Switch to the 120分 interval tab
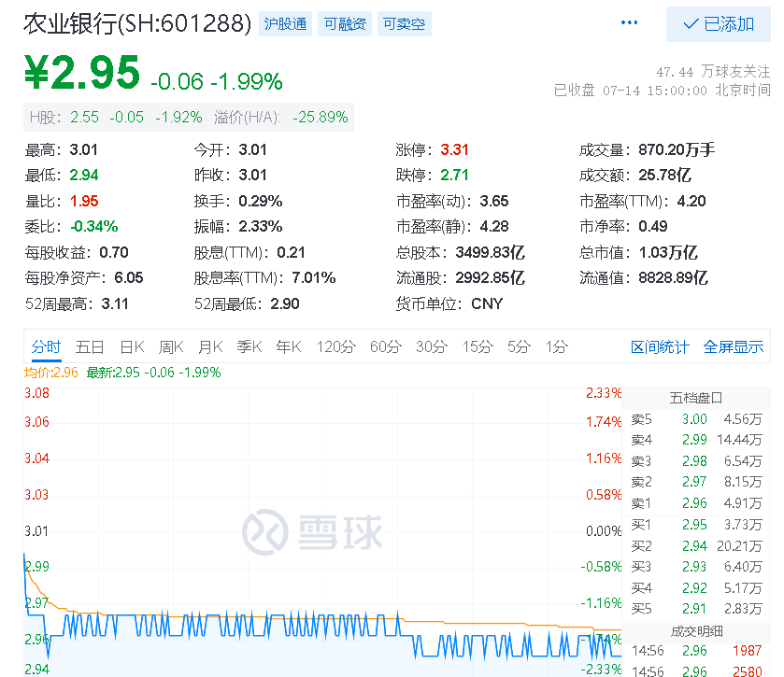Screen dimensions: 784x677 point(336,346)
